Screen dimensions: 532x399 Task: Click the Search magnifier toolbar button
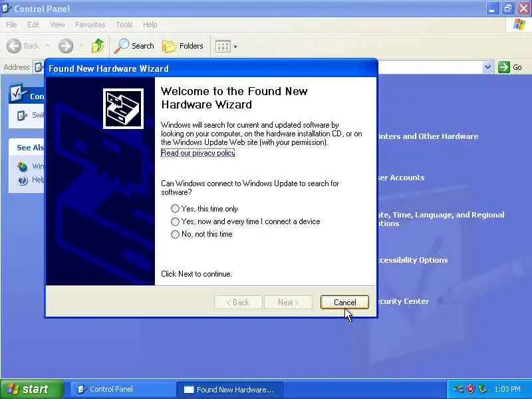click(134, 46)
